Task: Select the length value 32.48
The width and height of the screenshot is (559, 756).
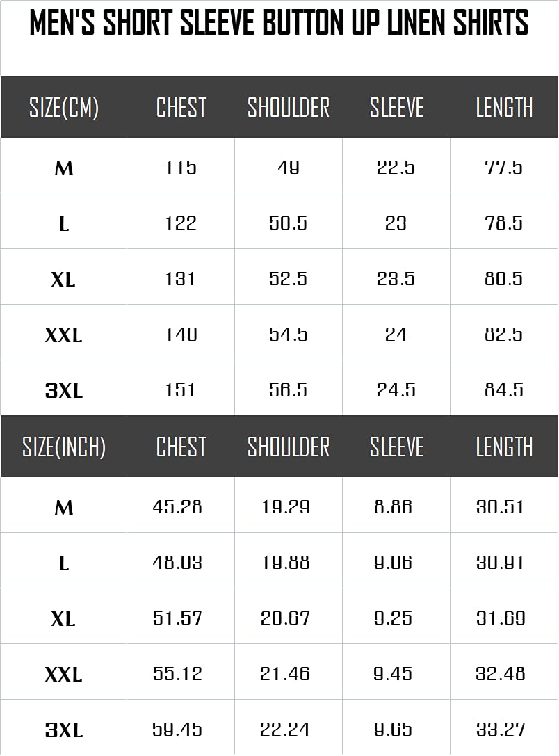Action: point(501,674)
